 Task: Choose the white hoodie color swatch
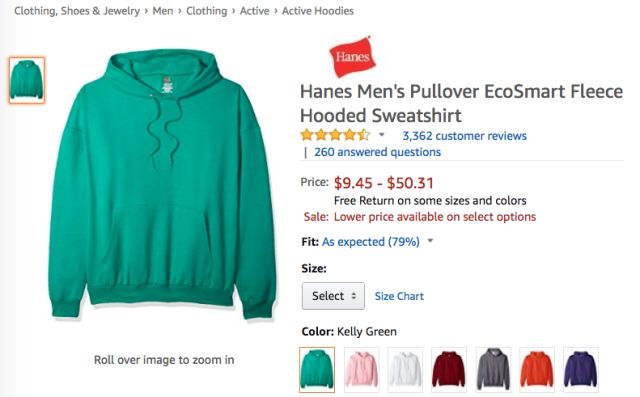coord(405,370)
